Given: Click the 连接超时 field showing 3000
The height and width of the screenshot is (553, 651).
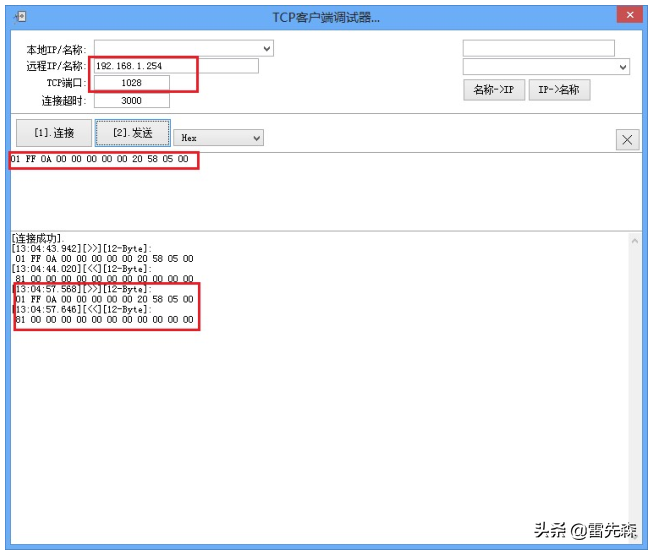Looking at the screenshot, I should (131, 100).
